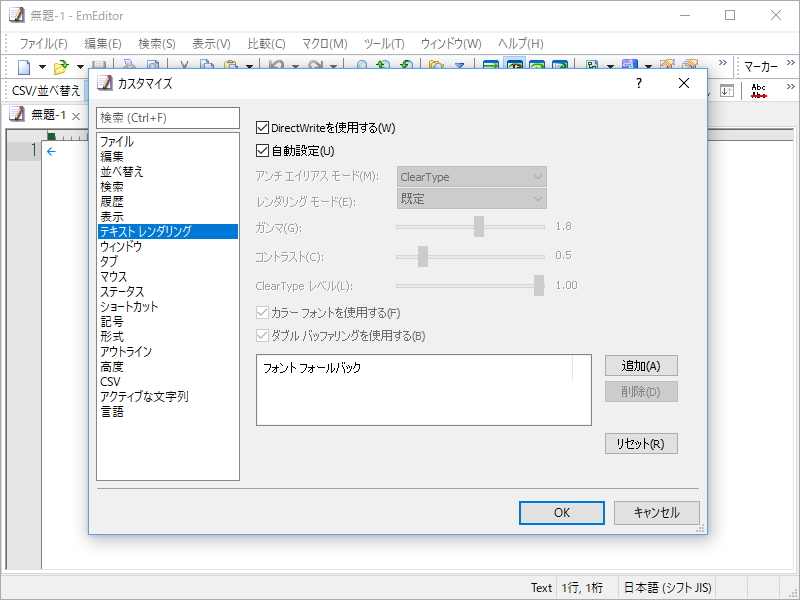The width and height of the screenshot is (800, 600).
Task: Select 言語 in the category list
Action: 168,412
